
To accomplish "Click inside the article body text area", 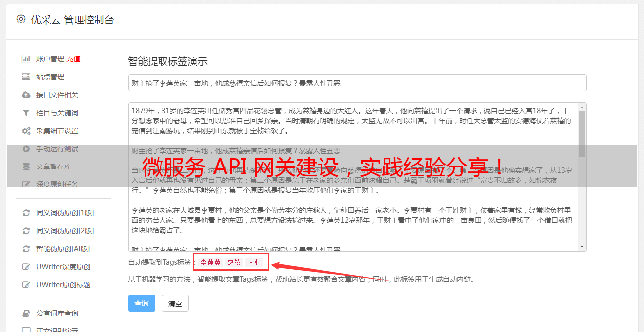I will pos(352,177).
